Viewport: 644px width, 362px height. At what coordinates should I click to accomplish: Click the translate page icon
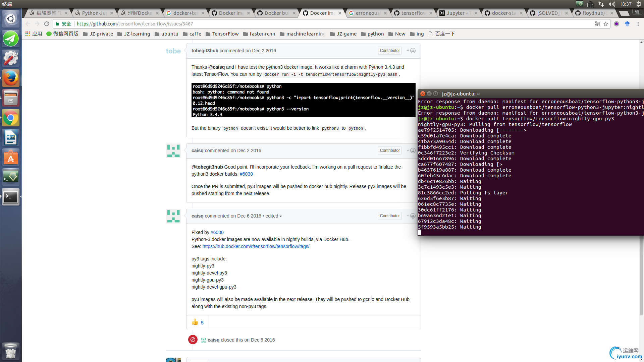coord(597,24)
